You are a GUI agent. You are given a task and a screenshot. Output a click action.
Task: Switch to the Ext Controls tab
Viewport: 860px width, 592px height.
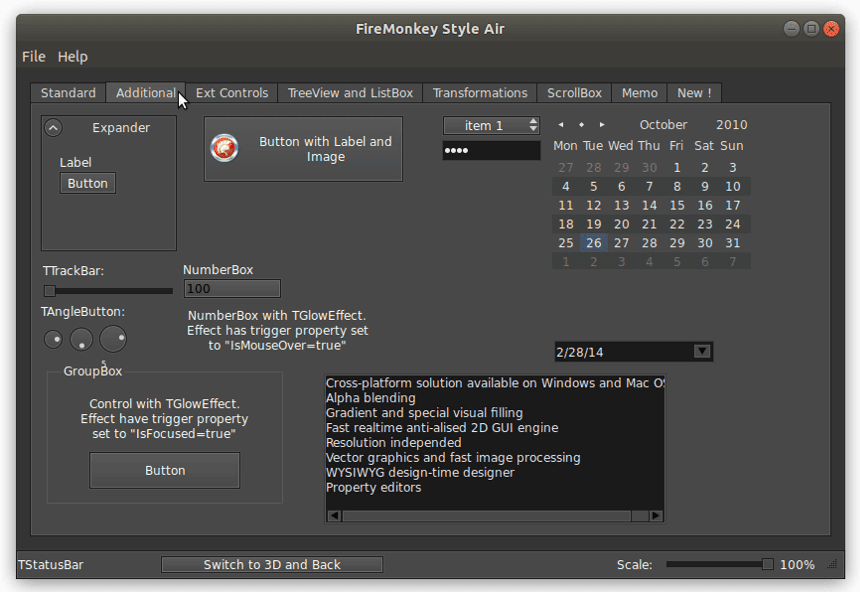pyautogui.click(x=232, y=93)
